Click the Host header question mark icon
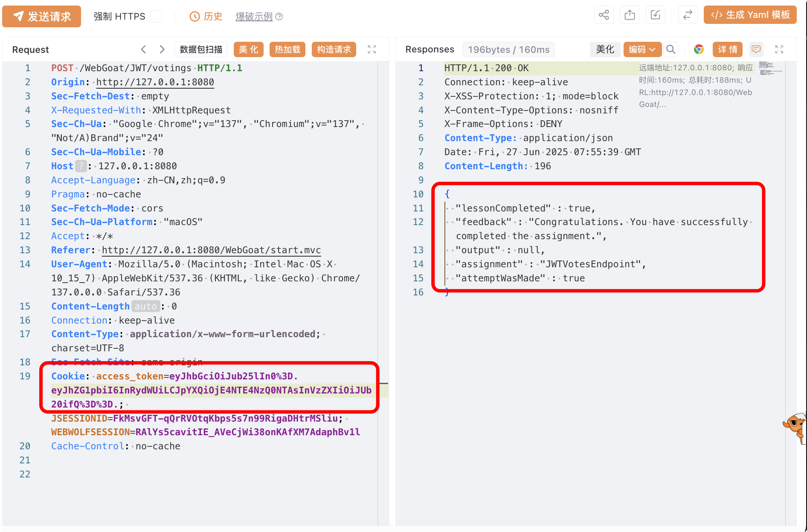This screenshot has width=807, height=532. [81, 166]
